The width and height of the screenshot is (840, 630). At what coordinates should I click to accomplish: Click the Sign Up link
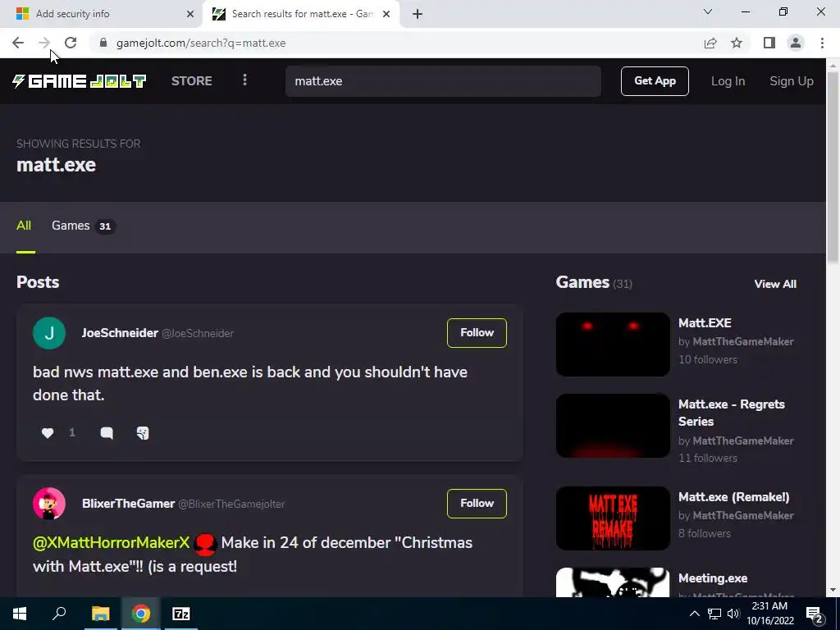pos(792,81)
